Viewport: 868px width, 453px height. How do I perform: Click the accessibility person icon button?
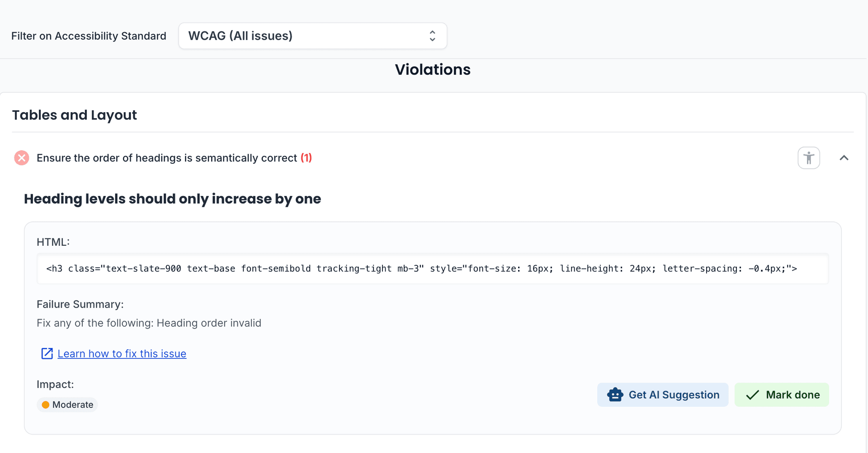pos(808,158)
